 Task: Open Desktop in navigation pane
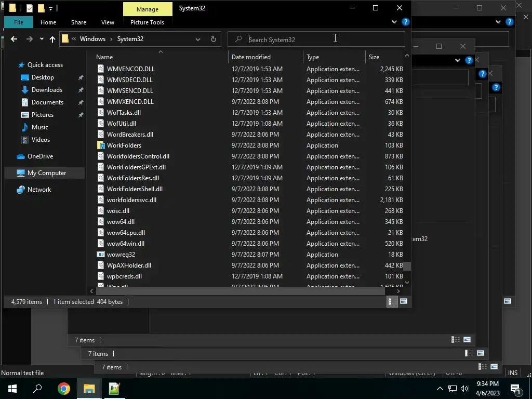tap(43, 77)
